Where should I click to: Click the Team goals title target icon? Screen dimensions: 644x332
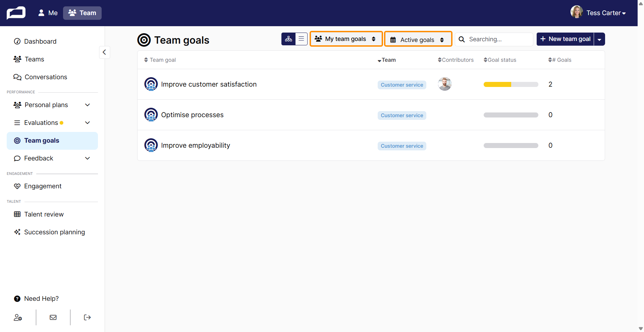[144, 40]
